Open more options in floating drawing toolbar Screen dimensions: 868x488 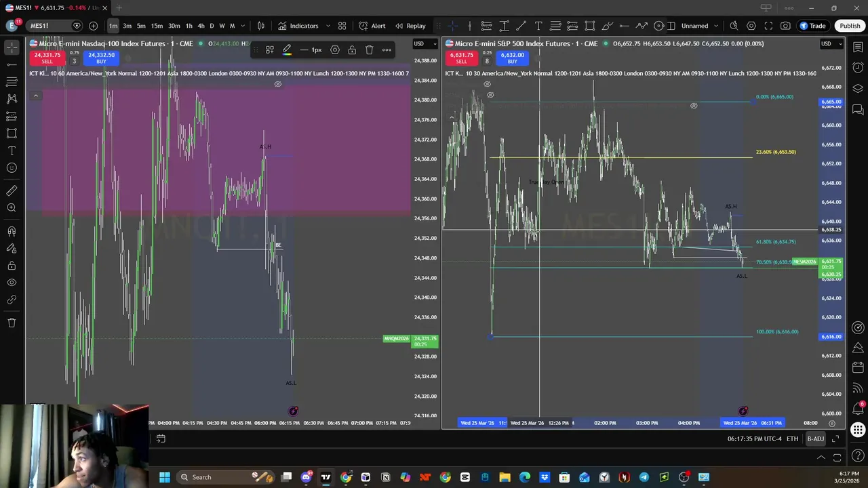tap(387, 49)
